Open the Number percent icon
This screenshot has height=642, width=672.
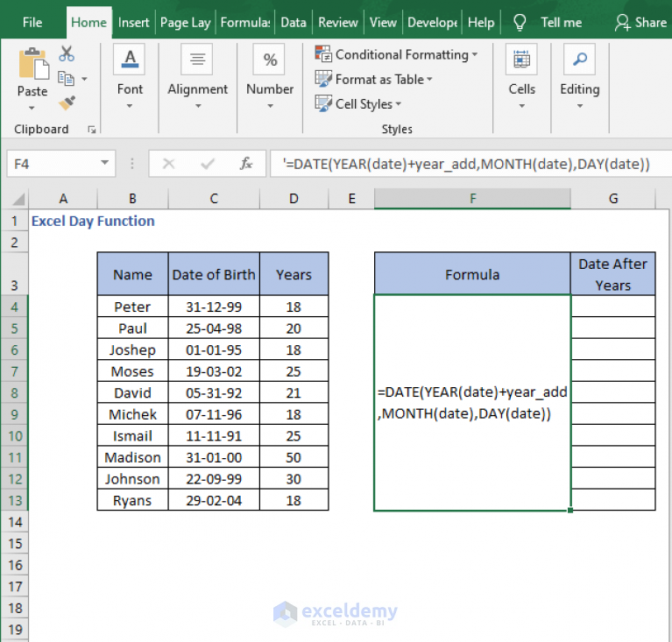270,60
